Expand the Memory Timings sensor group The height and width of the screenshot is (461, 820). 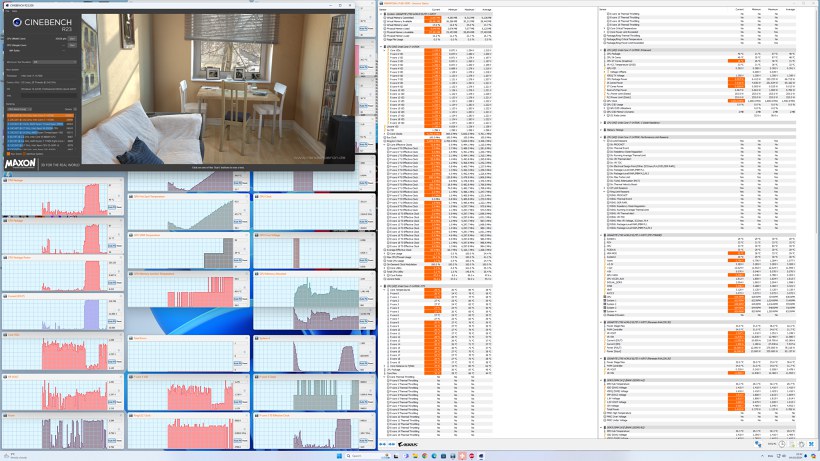point(600,129)
